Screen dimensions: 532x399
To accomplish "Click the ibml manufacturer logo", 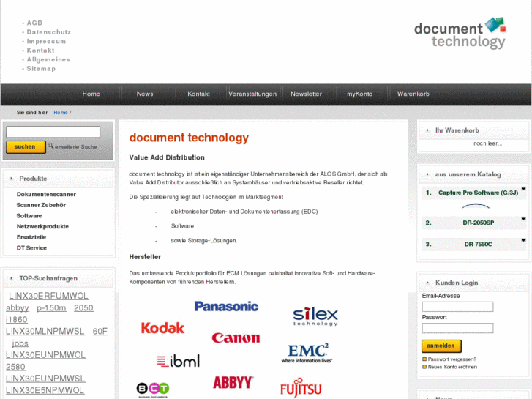I will pyautogui.click(x=179, y=360).
